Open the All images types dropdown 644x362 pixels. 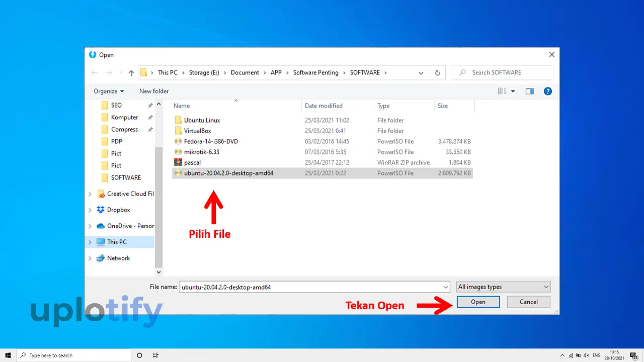pyautogui.click(x=504, y=287)
